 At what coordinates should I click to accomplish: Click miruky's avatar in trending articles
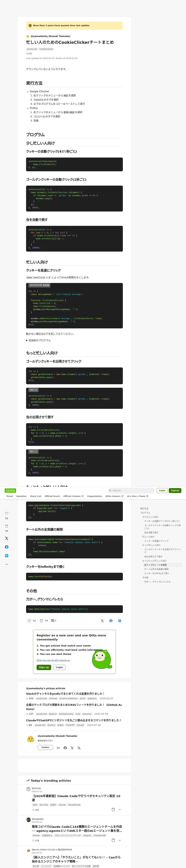tap(28, 789)
